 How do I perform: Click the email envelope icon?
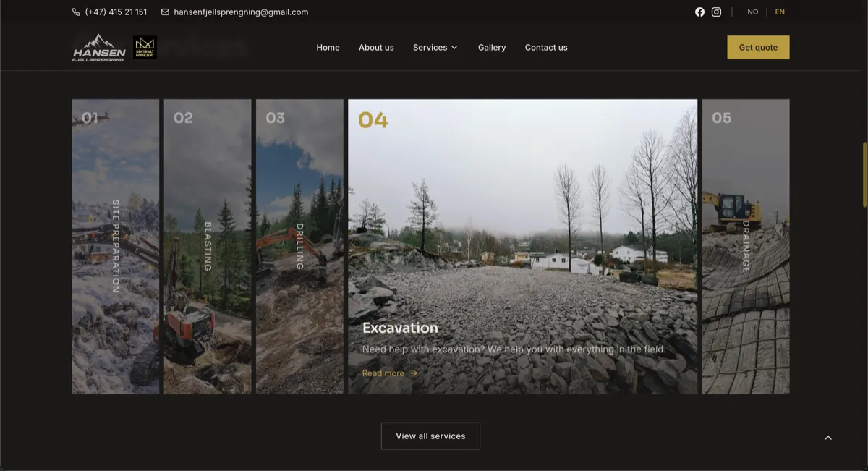(165, 12)
